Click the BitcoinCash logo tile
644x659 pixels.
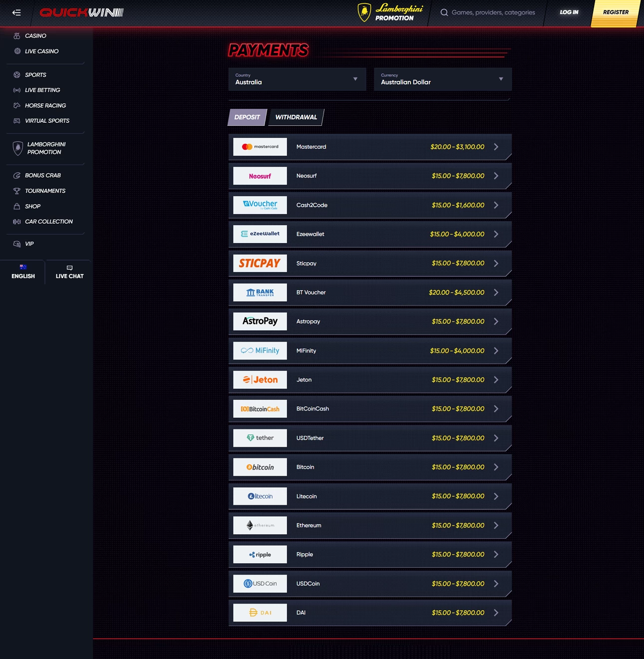point(260,409)
